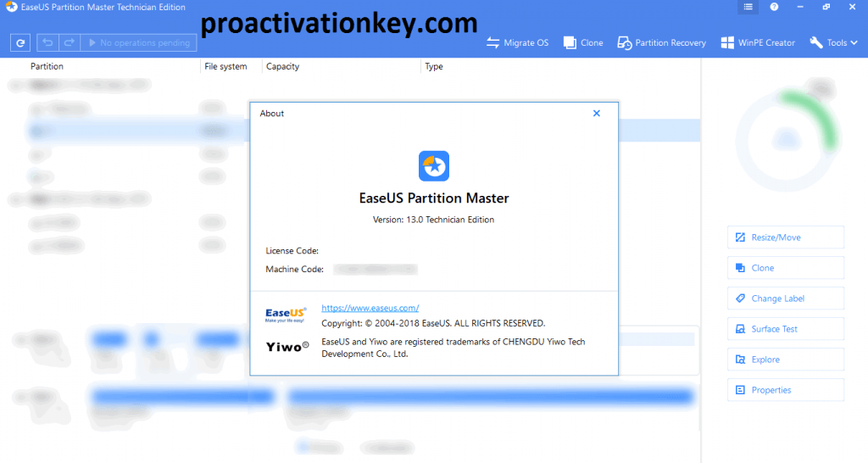
Task: Restore down the application window
Action: pos(826,7)
